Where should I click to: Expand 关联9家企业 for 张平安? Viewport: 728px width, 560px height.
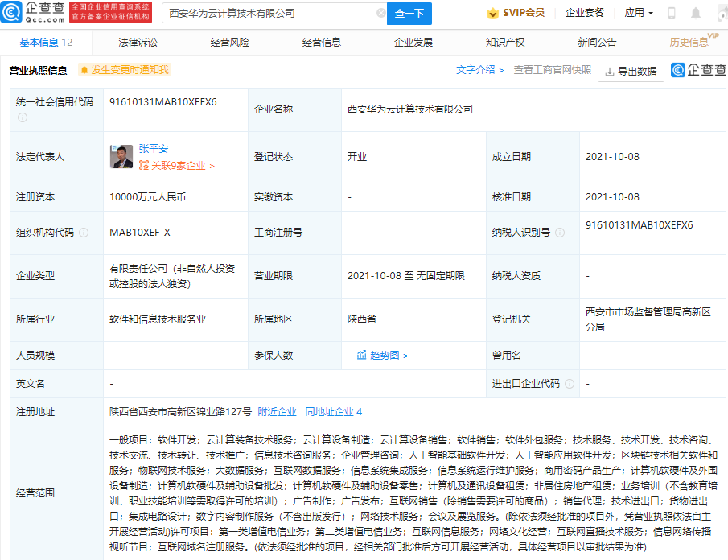point(176,166)
